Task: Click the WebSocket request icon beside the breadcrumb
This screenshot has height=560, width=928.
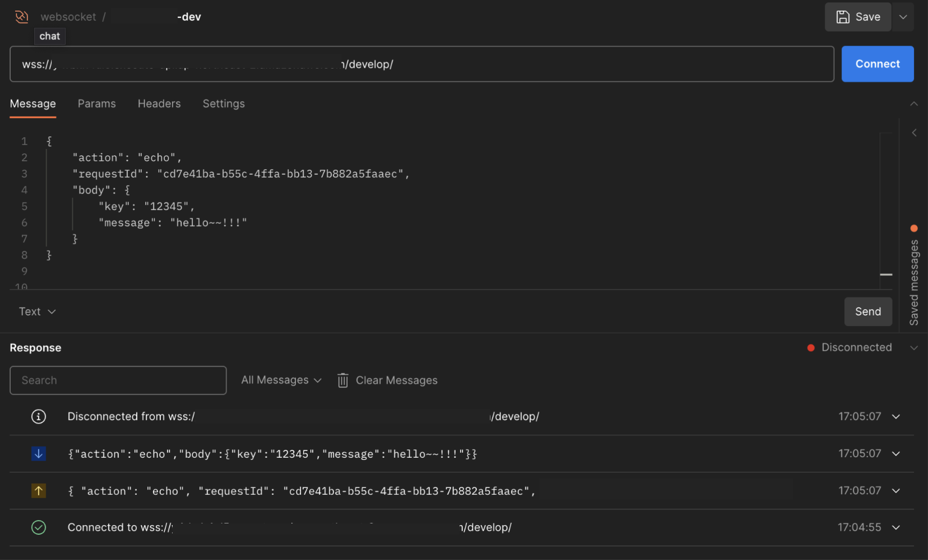Action: (x=21, y=17)
